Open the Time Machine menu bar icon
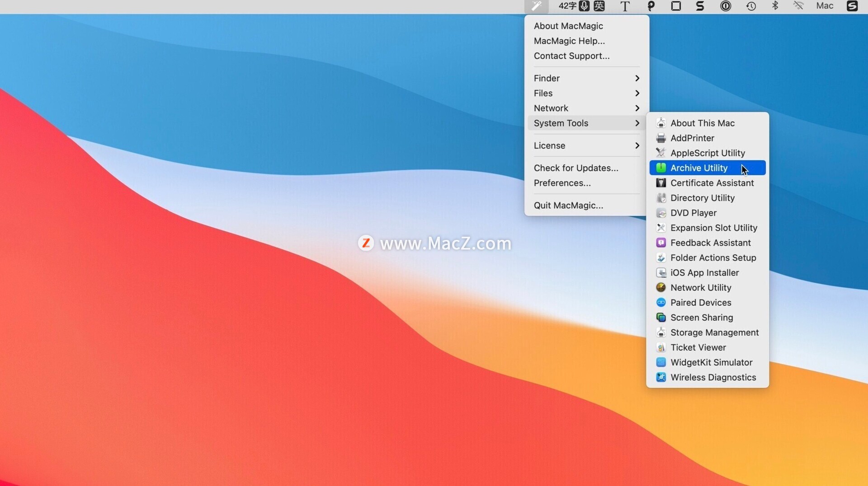This screenshot has width=868, height=486. coord(751,6)
